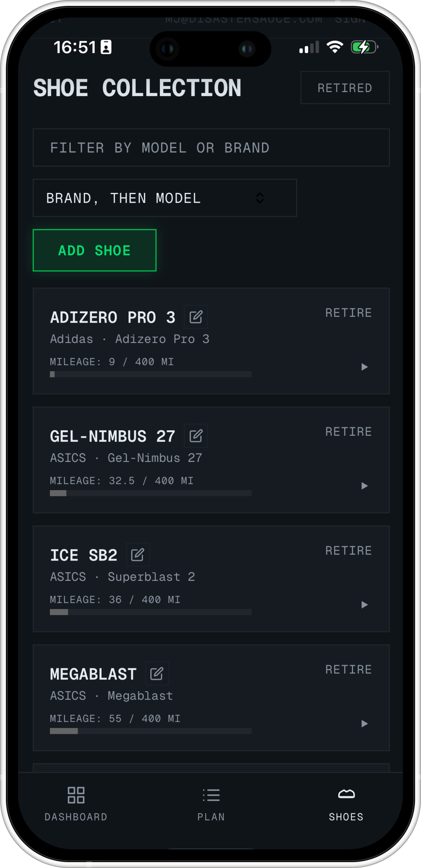
Task: Open the Dashboard grid icon
Action: (76, 795)
